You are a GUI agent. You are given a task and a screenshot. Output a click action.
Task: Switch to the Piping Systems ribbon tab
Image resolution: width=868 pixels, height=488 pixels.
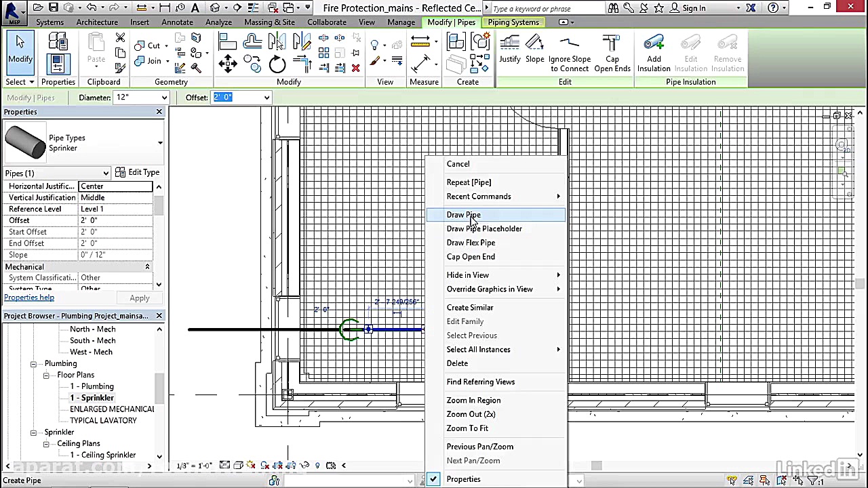coord(513,22)
